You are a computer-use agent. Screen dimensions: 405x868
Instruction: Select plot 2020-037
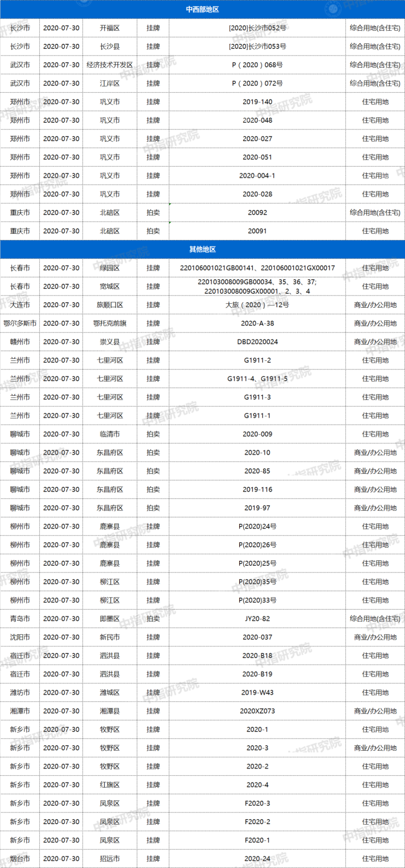click(x=257, y=637)
